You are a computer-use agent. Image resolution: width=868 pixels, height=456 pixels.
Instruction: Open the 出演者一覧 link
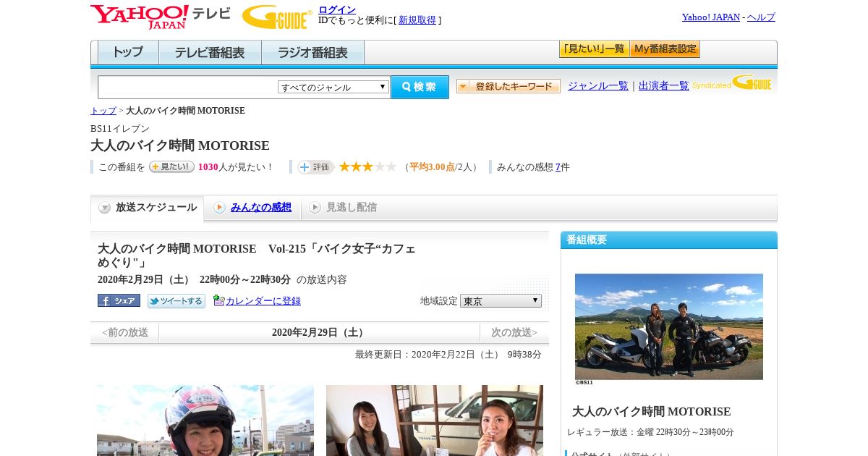tap(664, 86)
